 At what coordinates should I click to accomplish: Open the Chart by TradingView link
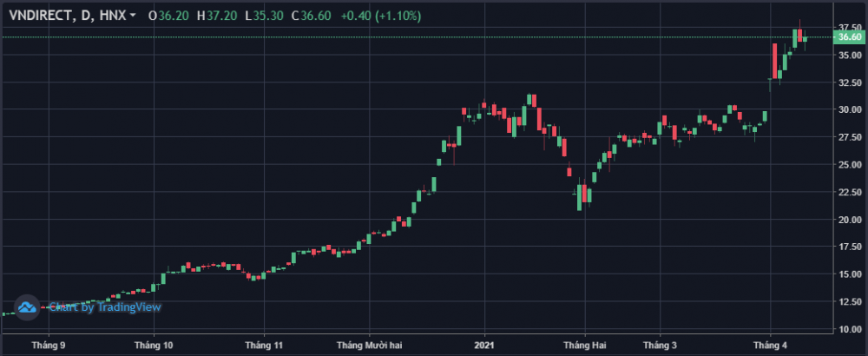point(105,307)
